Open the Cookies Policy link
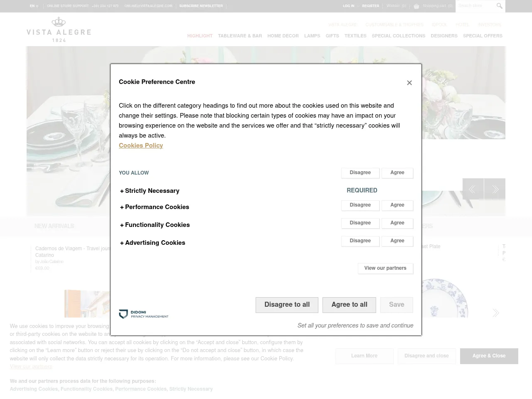This screenshot has width=532, height=399. pyautogui.click(x=141, y=146)
